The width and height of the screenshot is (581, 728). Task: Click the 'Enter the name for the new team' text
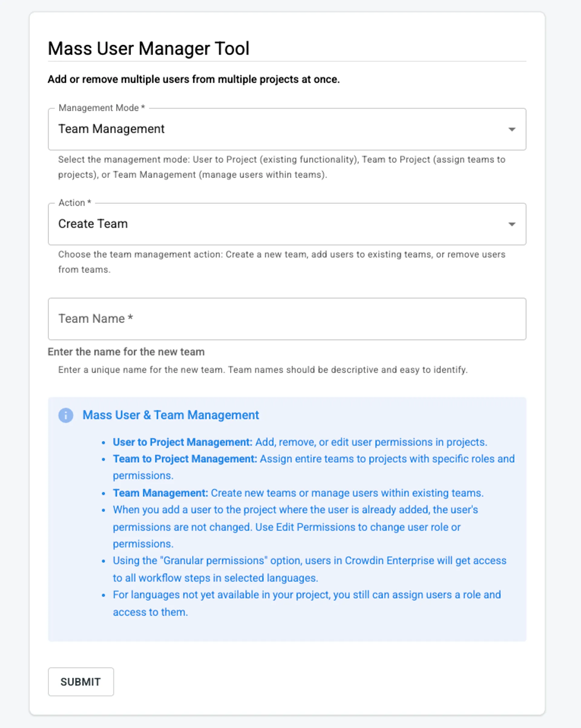point(126,352)
